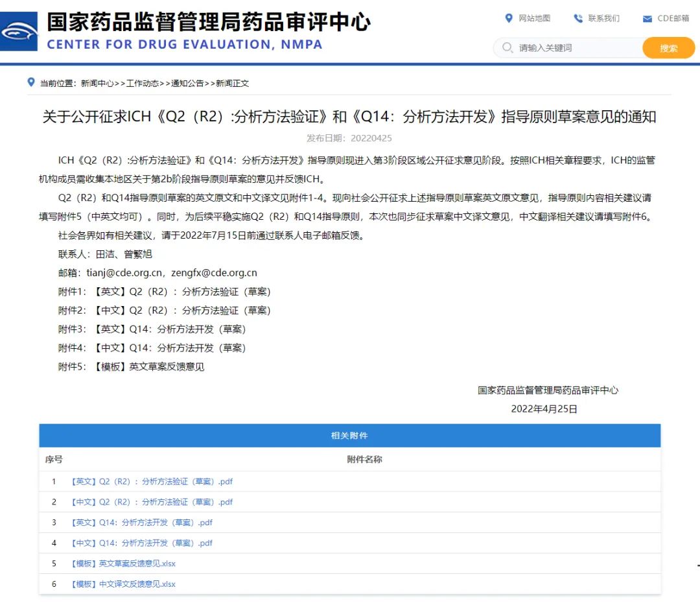Go to 工作动态 in breadcrumb
This screenshot has height=605, width=700.
coord(142,83)
